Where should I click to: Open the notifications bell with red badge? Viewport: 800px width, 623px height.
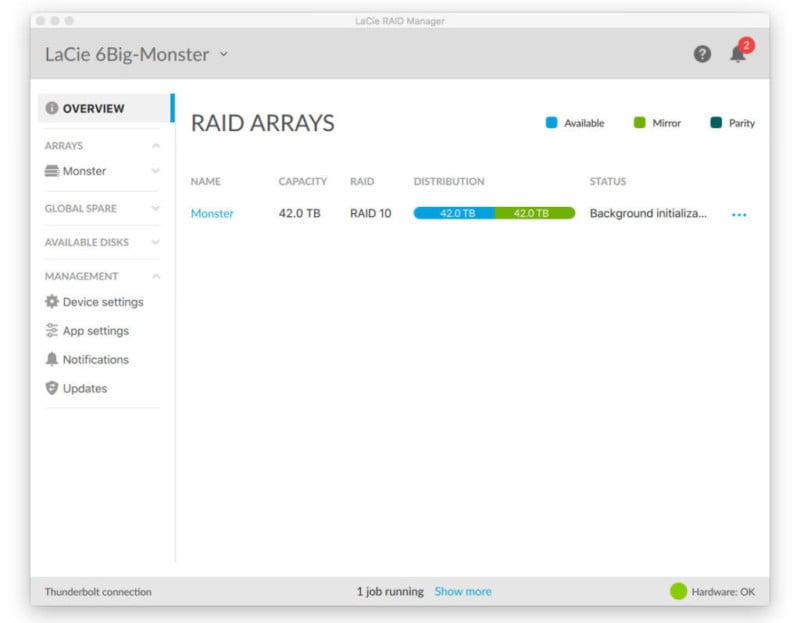click(x=741, y=51)
